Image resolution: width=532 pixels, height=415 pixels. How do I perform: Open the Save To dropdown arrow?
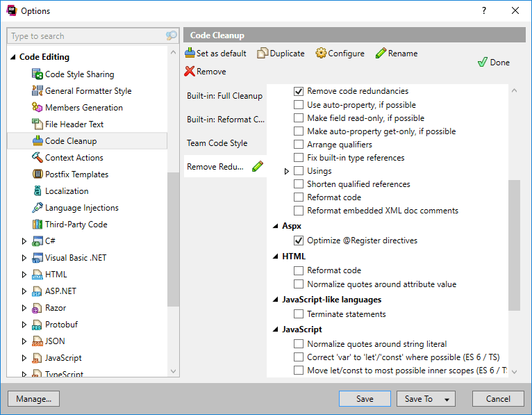pos(445,399)
